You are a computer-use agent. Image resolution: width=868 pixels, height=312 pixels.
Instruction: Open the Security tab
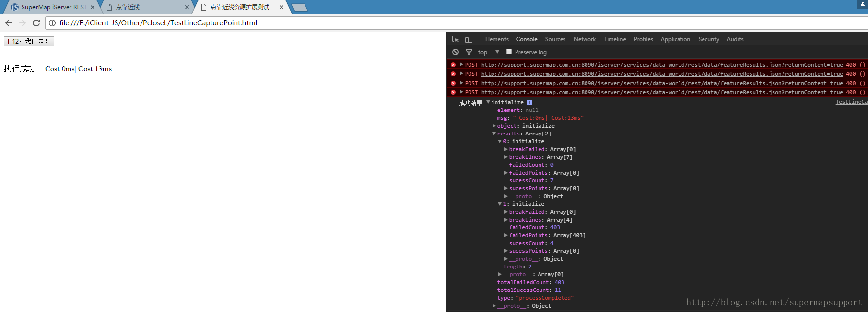tap(708, 39)
